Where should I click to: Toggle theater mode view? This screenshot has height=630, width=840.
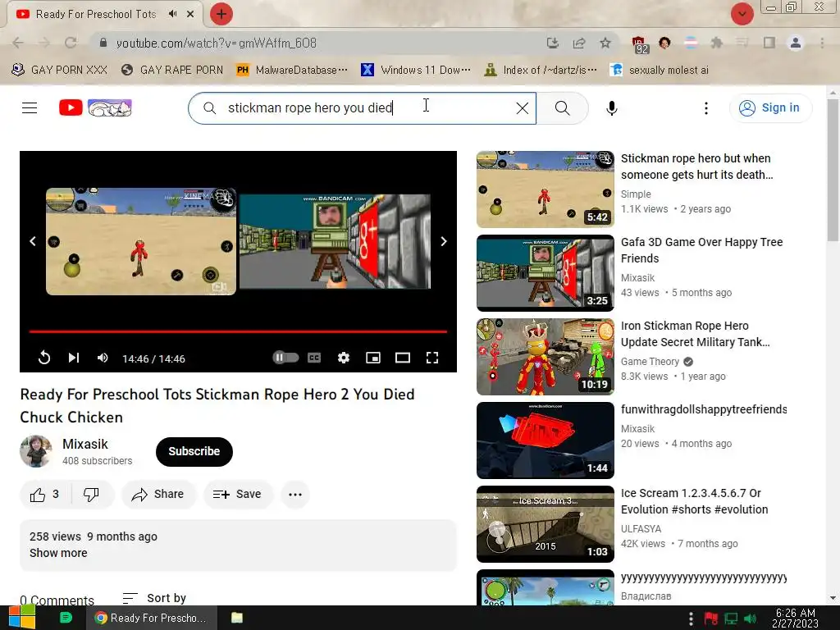(402, 358)
